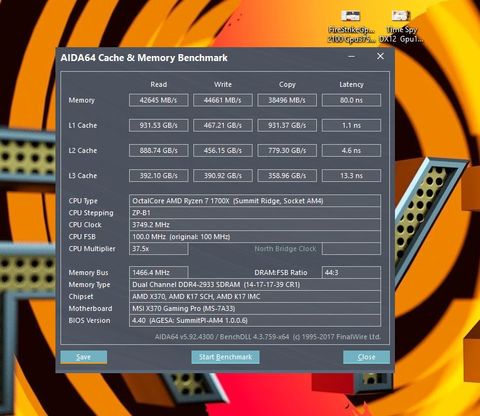Click the CPU Type label
This screenshot has height=416, width=480.
tap(83, 201)
